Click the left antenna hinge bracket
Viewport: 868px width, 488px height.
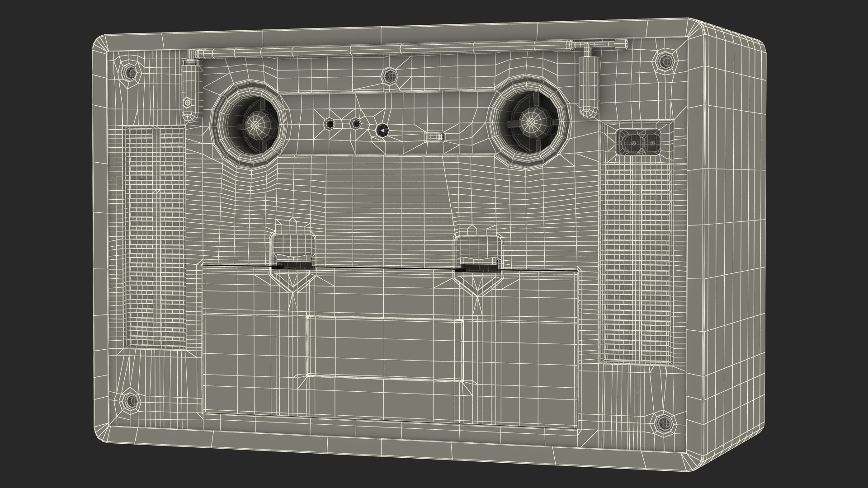[x=190, y=90]
